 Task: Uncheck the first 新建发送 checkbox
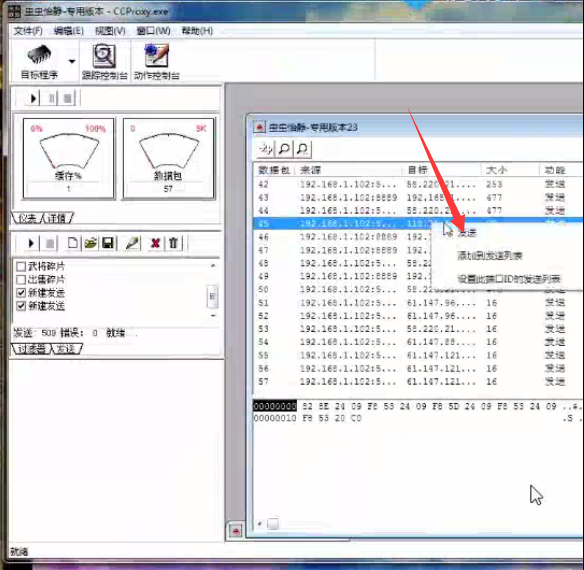coord(21,293)
